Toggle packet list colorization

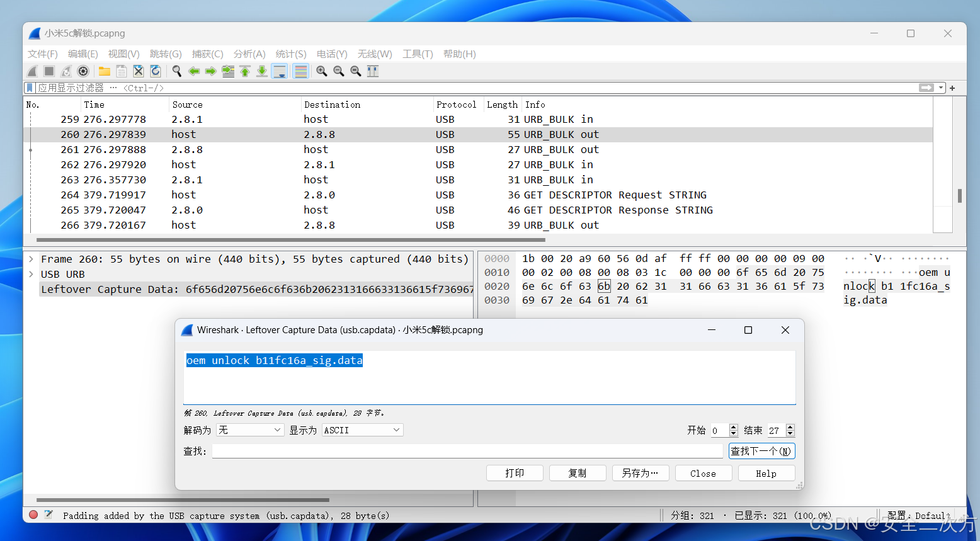coord(301,71)
